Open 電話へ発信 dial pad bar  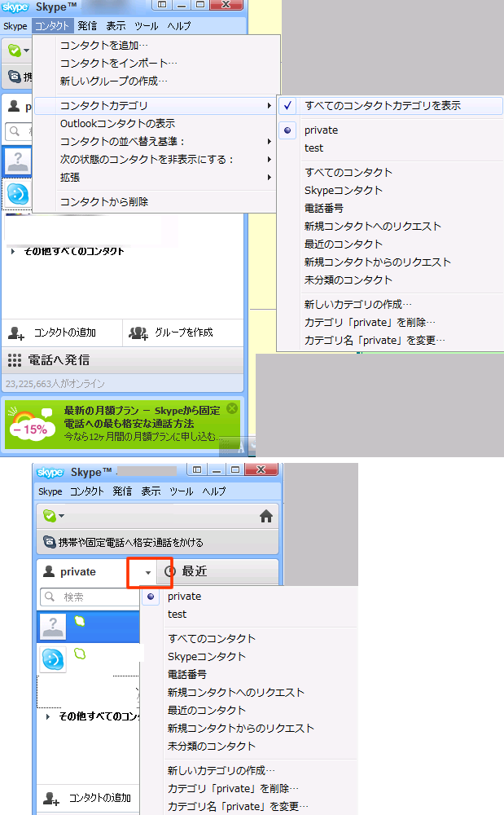(x=122, y=360)
